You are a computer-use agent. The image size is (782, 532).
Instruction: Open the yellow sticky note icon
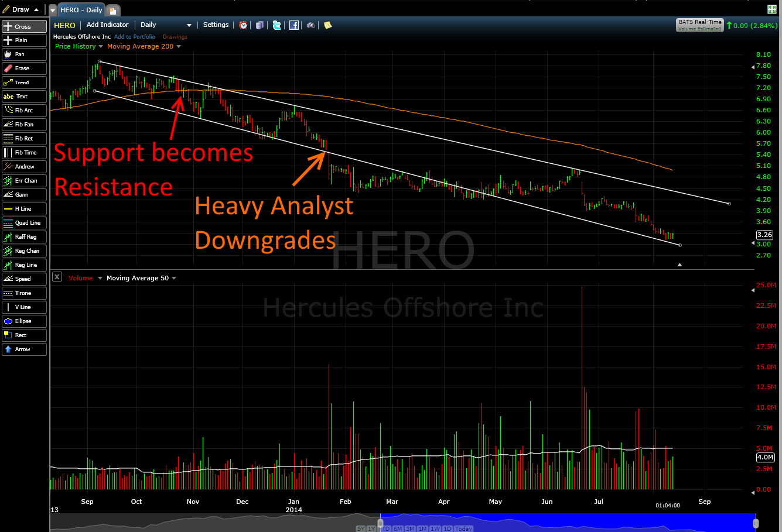327,25
